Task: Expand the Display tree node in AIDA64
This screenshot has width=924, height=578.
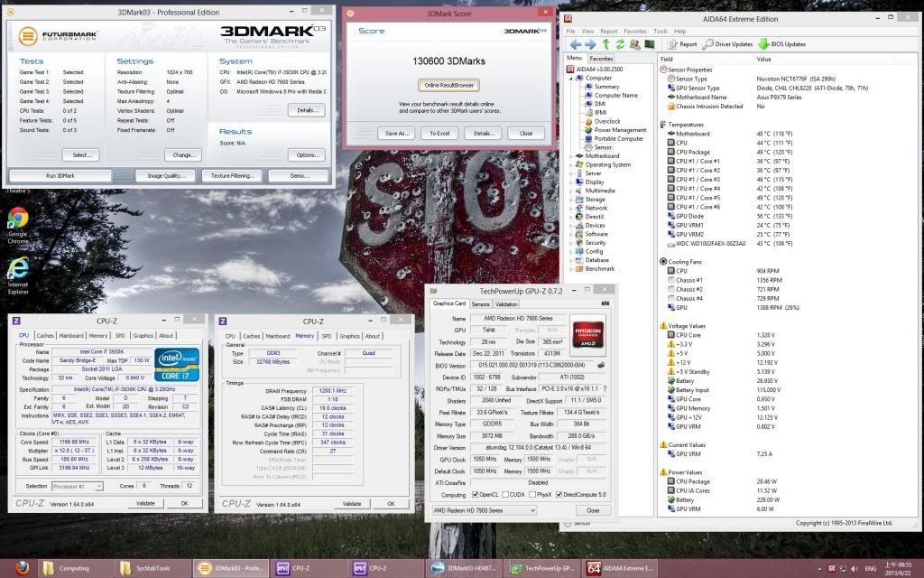Action: coord(571,182)
